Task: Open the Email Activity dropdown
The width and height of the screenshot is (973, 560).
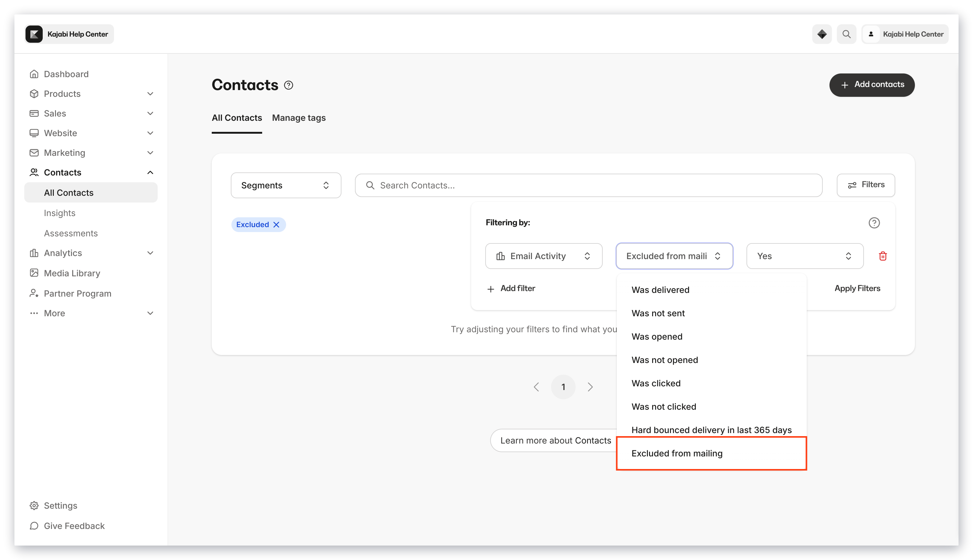Action: [543, 256]
